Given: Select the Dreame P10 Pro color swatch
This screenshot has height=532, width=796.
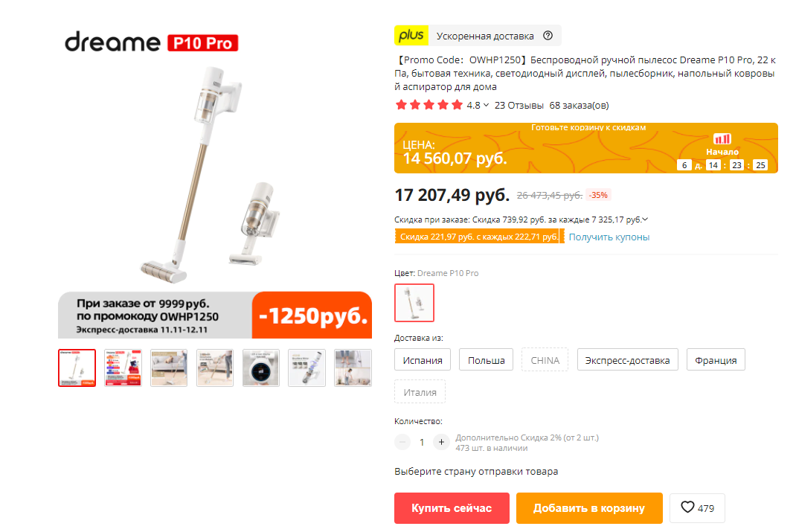Looking at the screenshot, I should pyautogui.click(x=414, y=303).
